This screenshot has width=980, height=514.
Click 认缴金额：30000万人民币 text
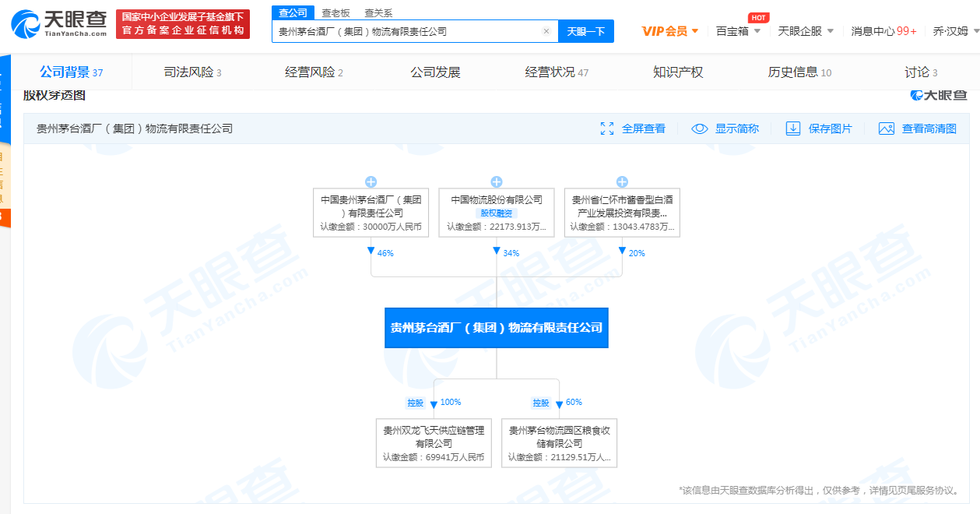(x=371, y=227)
